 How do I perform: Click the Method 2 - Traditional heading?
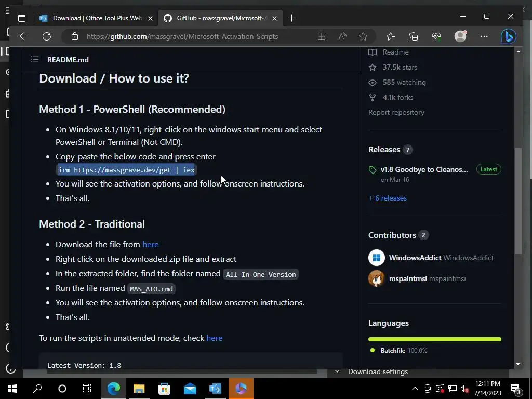point(92,224)
